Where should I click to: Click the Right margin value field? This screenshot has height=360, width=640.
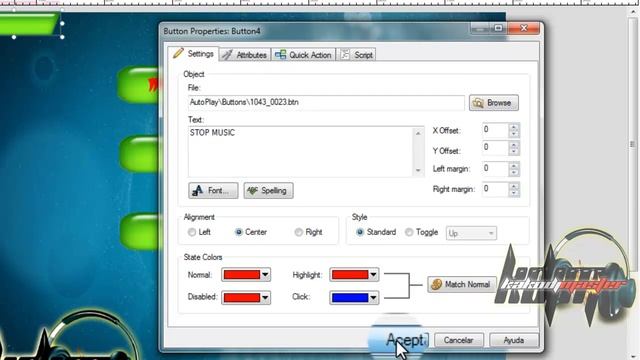[495, 189]
